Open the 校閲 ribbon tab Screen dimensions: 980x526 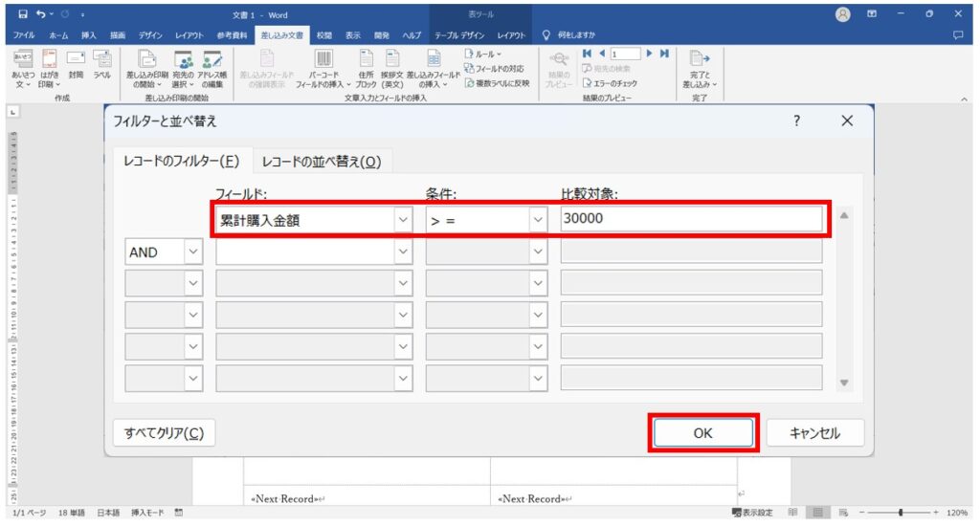tap(324, 34)
